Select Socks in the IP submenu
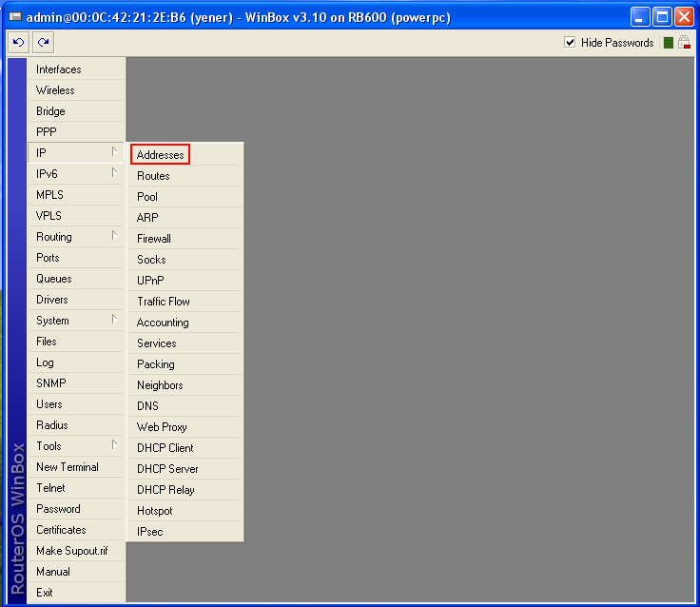This screenshot has height=607, width=700. (185, 260)
